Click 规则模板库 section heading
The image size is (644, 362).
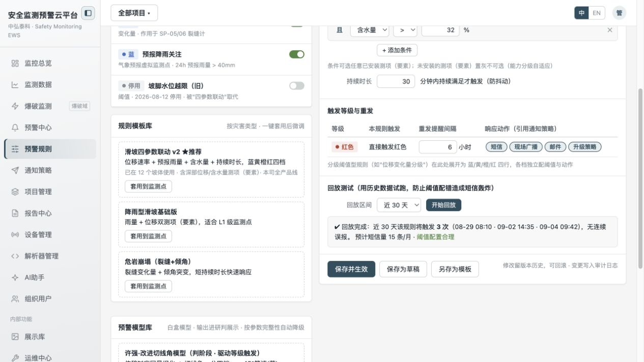[135, 126]
